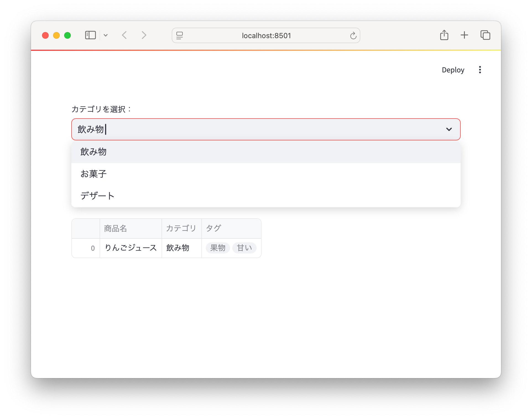532x419 pixels.
Task: Open the Safari sidebar
Action: click(x=90, y=35)
